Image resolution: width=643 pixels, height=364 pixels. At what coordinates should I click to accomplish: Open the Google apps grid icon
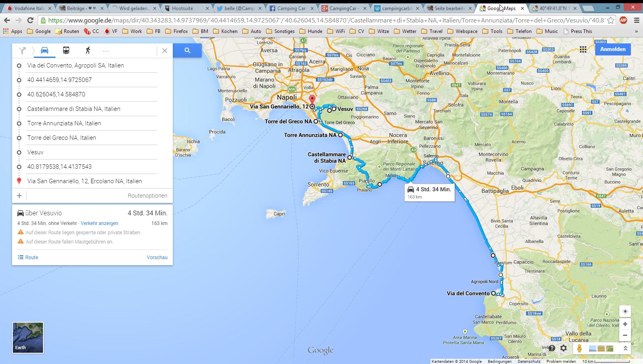[x=583, y=49]
